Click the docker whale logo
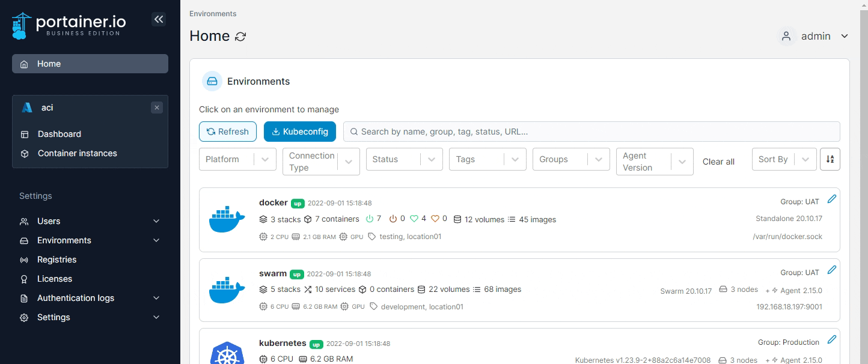The image size is (868, 364). click(x=227, y=219)
